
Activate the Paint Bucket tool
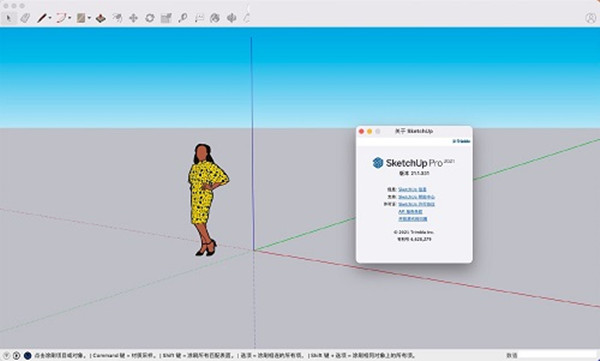215,18
